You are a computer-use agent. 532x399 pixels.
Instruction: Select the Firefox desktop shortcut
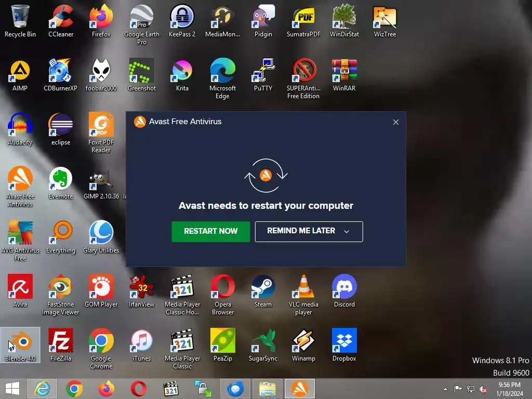pyautogui.click(x=101, y=21)
